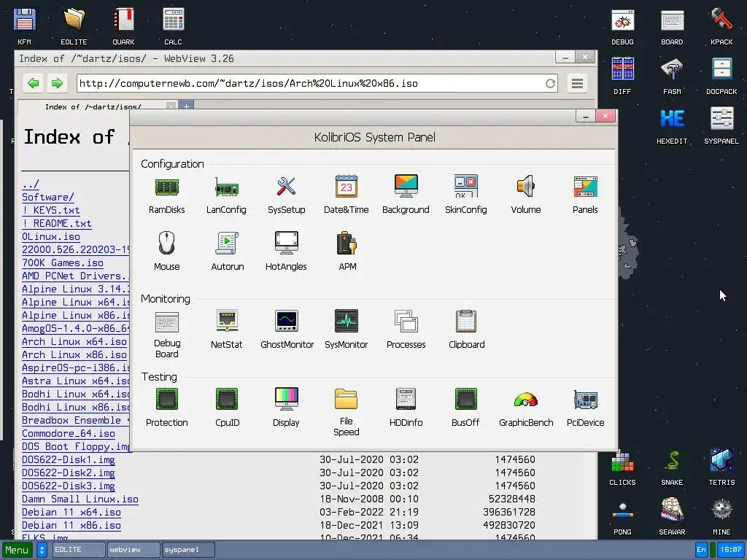The height and width of the screenshot is (560, 747).
Task: Launch CLICKS game desktop icon
Action: point(623,461)
